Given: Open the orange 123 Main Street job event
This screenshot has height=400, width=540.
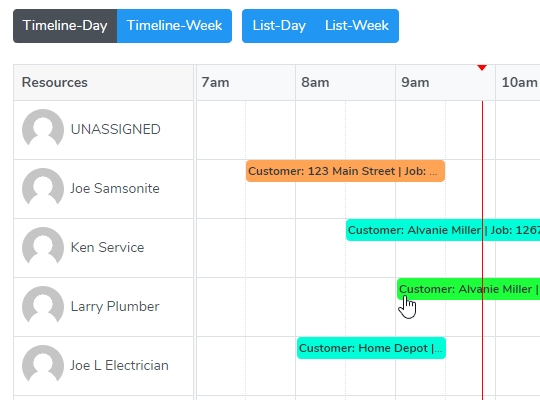Looking at the screenshot, I should tap(345, 171).
